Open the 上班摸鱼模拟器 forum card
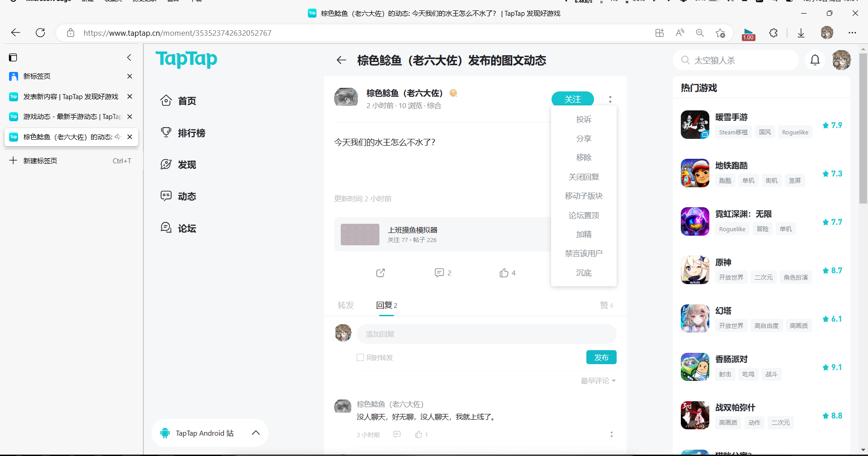This screenshot has width=868, height=456. 443,234
